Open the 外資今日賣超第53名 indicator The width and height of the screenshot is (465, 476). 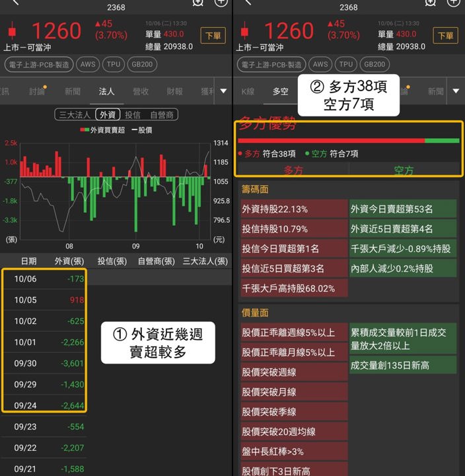[x=403, y=209]
